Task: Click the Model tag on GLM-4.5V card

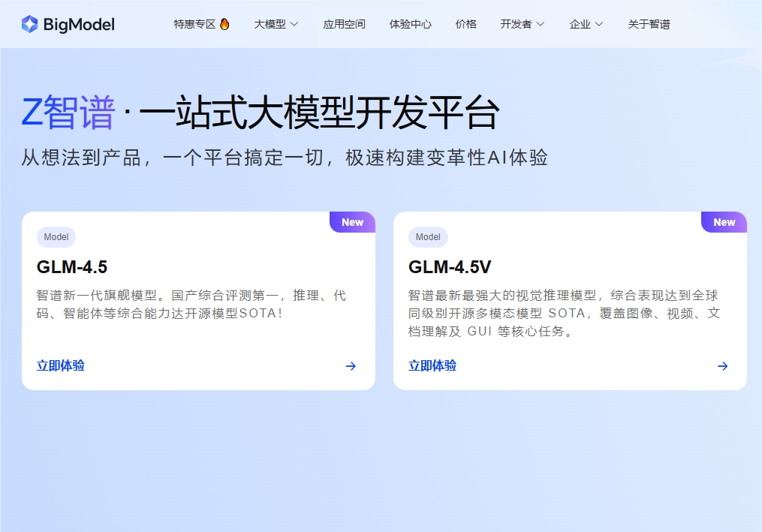Action: (428, 237)
